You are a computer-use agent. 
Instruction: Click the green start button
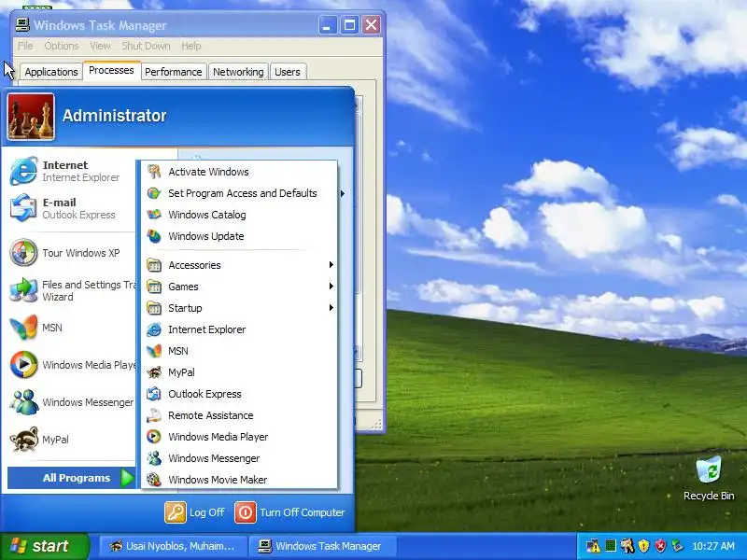pos(44,546)
